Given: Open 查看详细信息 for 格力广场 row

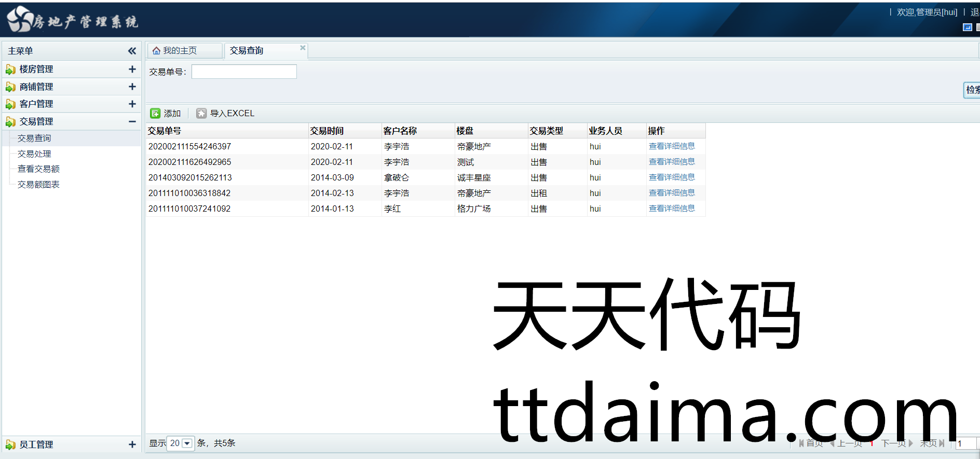Looking at the screenshot, I should tap(671, 208).
